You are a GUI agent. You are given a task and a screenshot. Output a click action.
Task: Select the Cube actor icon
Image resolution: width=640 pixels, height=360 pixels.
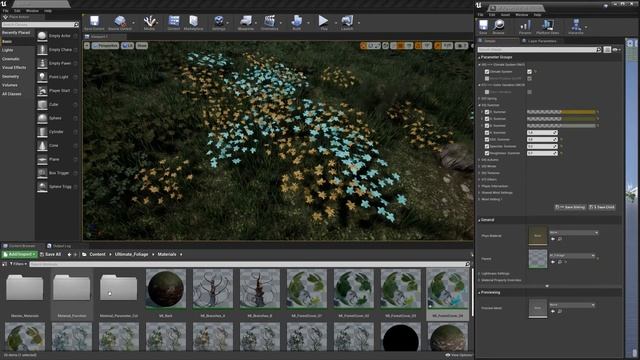click(x=42, y=104)
